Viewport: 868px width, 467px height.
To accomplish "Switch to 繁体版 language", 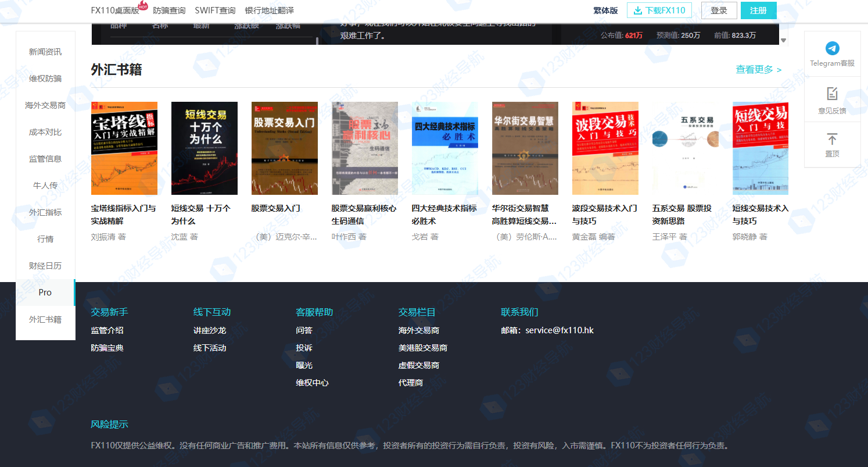I will pos(605,10).
